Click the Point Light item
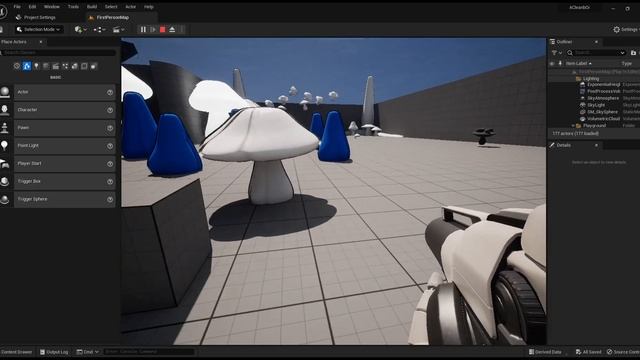This screenshot has width=640, height=360. (x=65, y=146)
